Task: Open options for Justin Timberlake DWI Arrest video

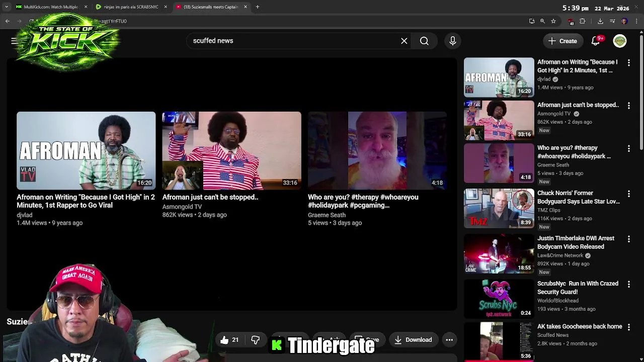Action: click(x=629, y=239)
